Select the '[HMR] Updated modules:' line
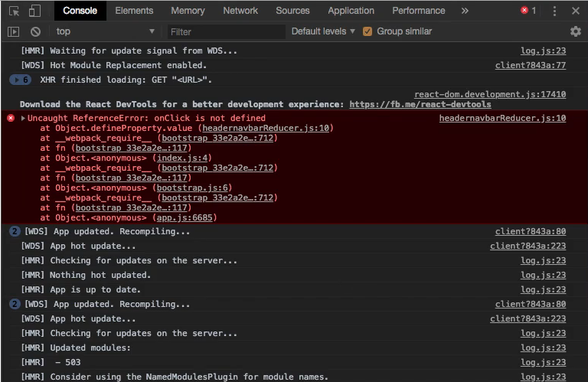This screenshot has height=382, width=588. click(75, 348)
